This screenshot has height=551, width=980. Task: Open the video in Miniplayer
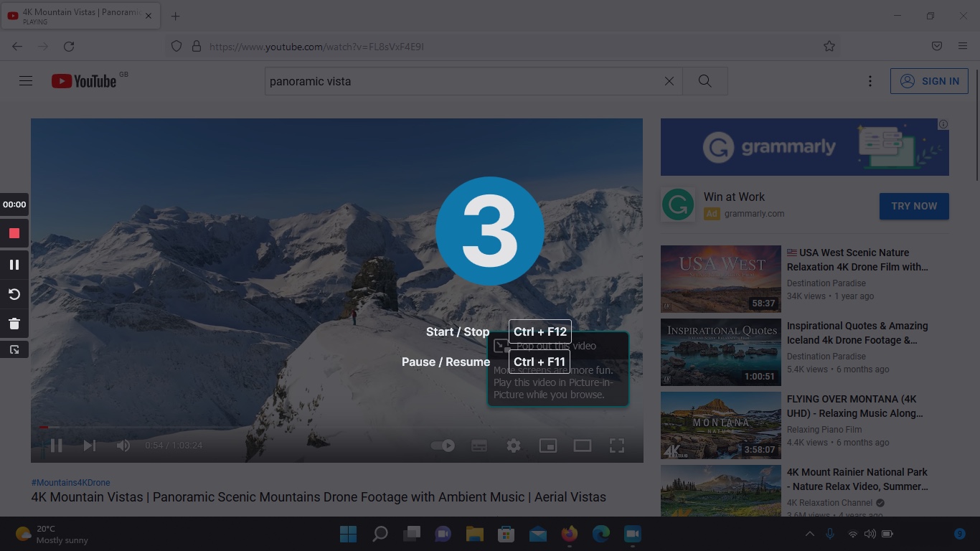[547, 445]
